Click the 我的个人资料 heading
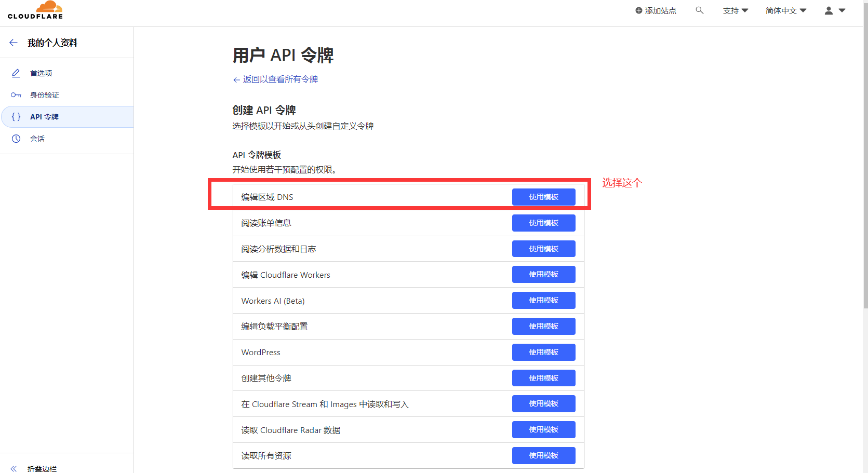868x473 pixels. 52,43
